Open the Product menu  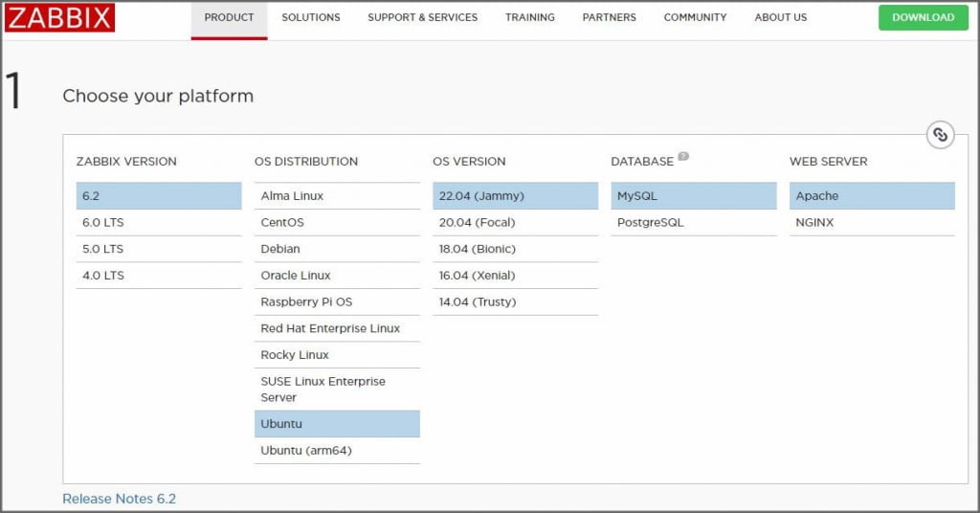click(229, 18)
